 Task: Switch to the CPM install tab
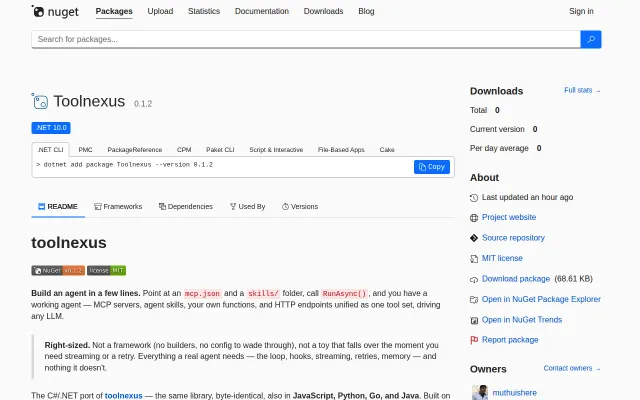pos(184,150)
